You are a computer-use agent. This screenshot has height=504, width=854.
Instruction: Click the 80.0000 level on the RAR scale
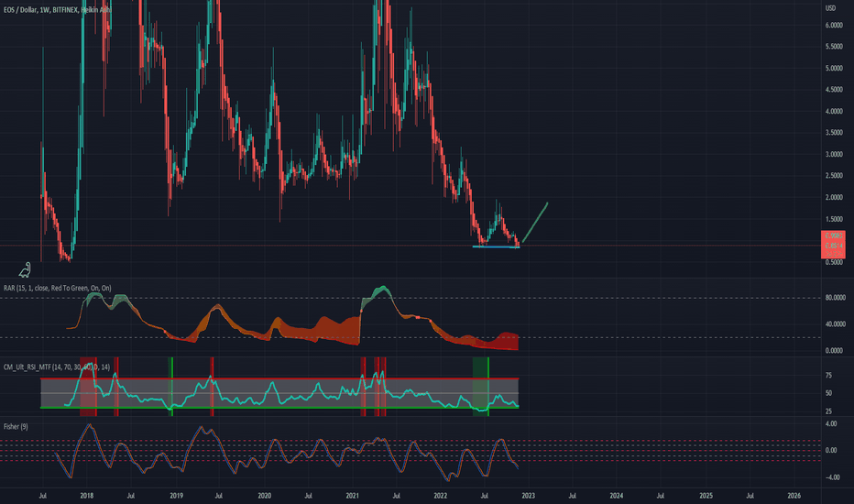coord(836,298)
